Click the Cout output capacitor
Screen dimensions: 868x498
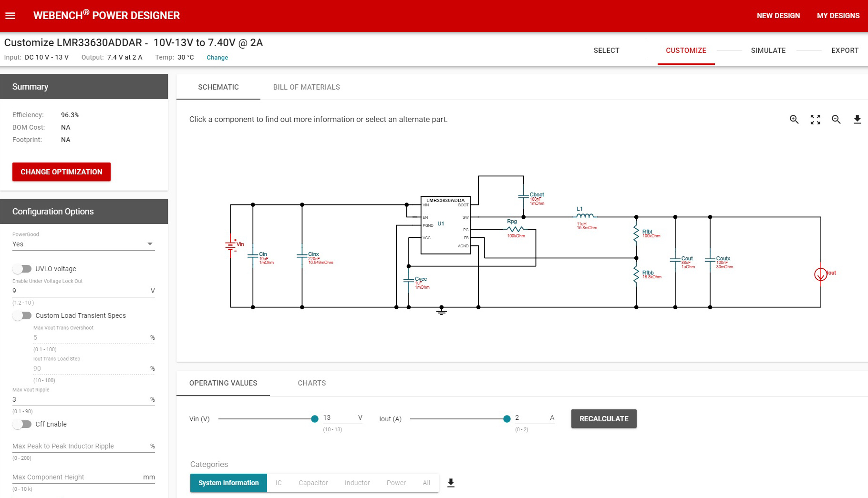point(675,261)
